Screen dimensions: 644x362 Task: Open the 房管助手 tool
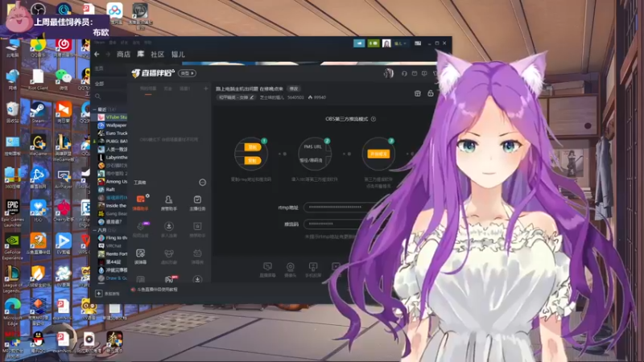click(168, 203)
